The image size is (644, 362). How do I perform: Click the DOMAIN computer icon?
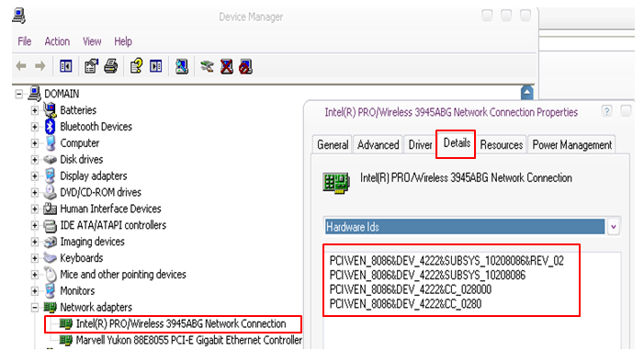pyautogui.click(x=35, y=94)
